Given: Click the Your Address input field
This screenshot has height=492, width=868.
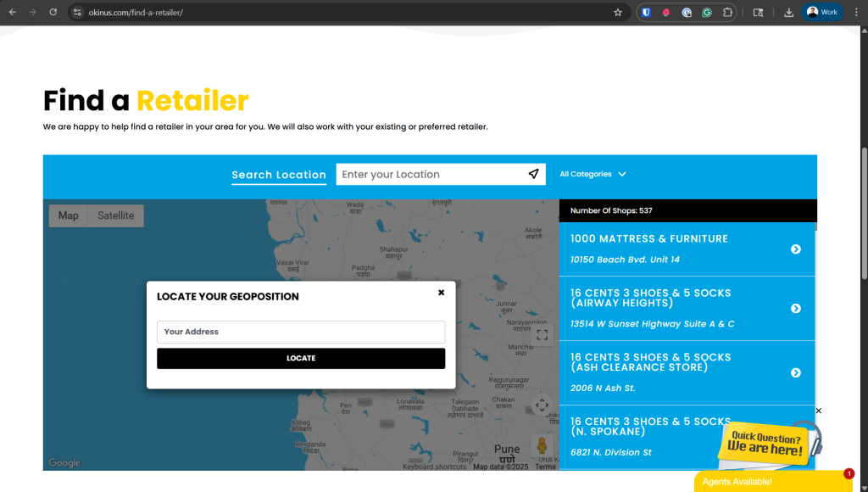Looking at the screenshot, I should tap(301, 332).
